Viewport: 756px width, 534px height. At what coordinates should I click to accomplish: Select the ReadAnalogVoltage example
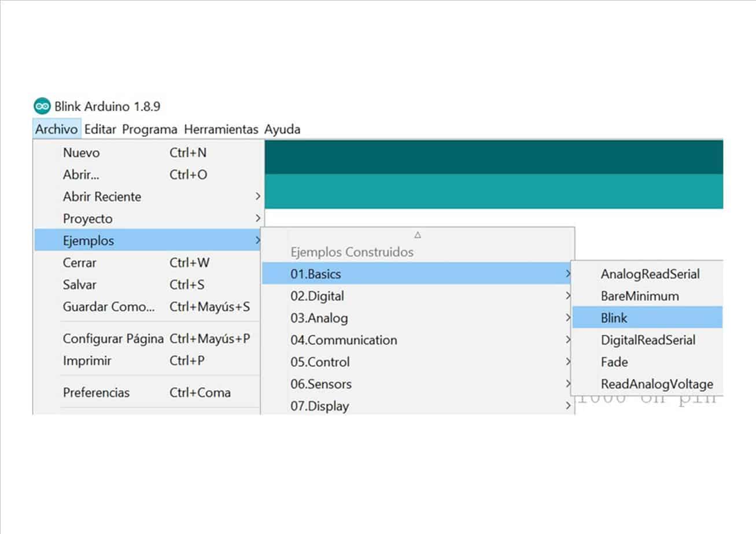(x=657, y=384)
